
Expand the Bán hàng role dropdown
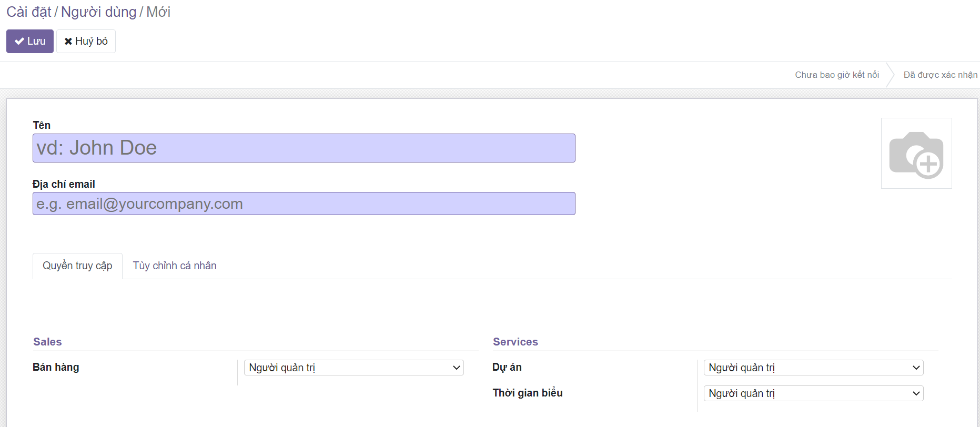pyautogui.click(x=353, y=368)
